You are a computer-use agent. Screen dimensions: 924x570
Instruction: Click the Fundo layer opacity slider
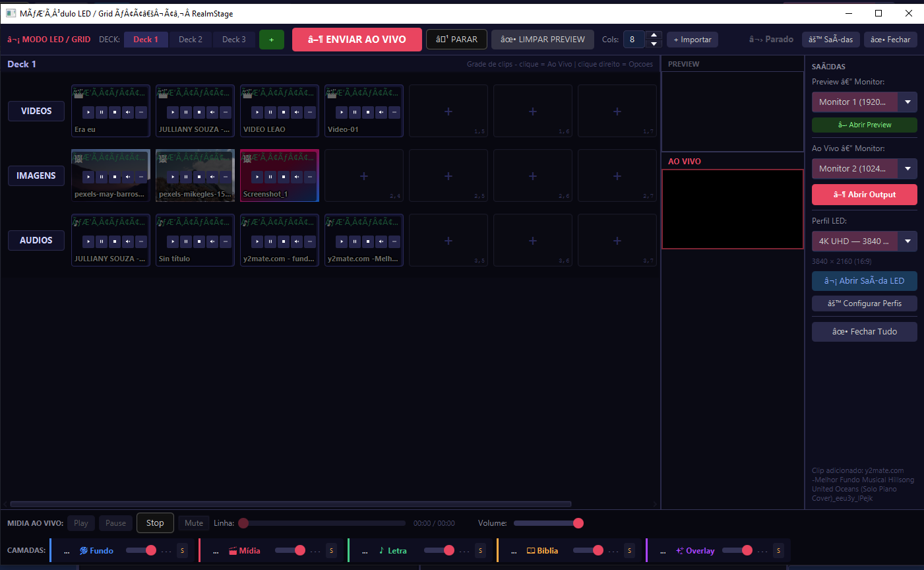coord(140,550)
